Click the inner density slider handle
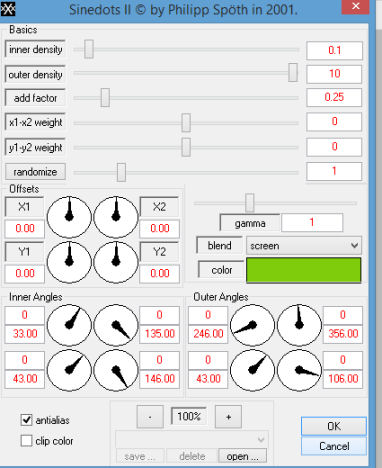The width and height of the screenshot is (382, 468). click(x=89, y=49)
